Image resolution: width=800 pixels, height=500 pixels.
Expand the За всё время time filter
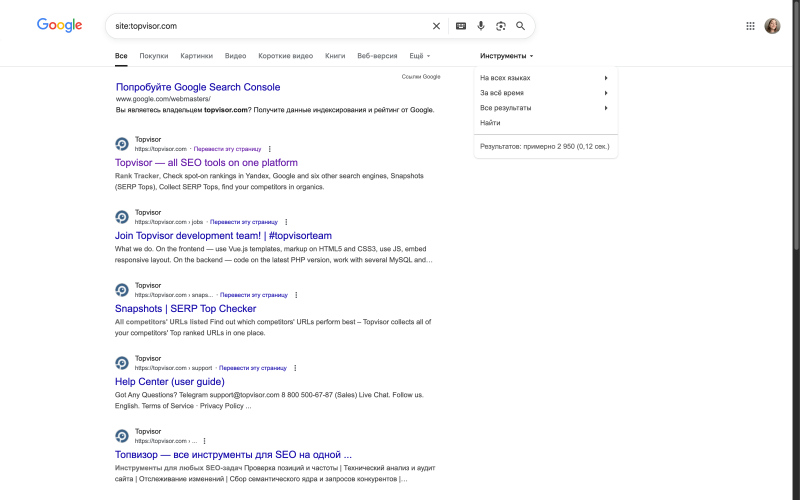pyautogui.click(x=545, y=93)
